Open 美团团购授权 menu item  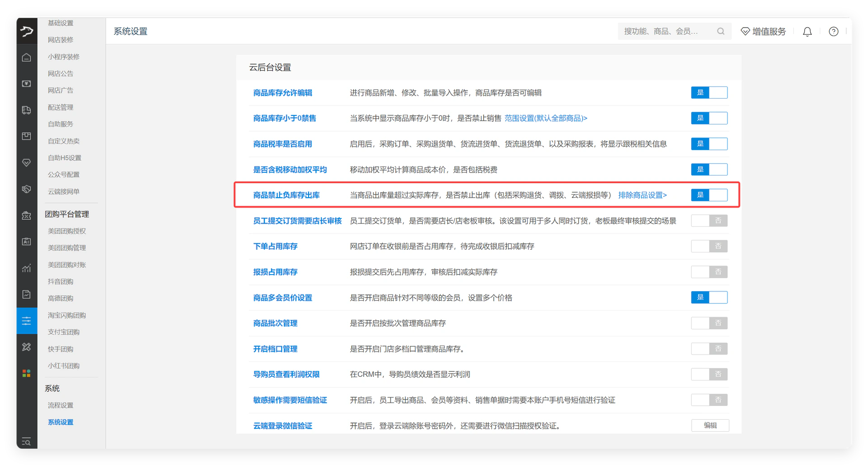tap(67, 231)
